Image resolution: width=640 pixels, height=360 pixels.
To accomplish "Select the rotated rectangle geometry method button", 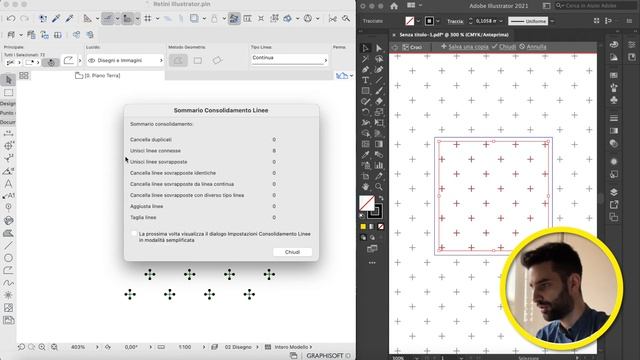I will tap(217, 60).
